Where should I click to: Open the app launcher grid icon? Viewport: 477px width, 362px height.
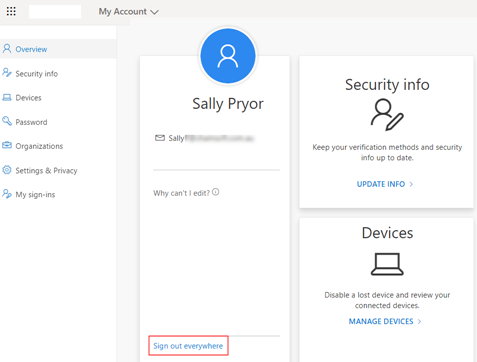point(11,11)
